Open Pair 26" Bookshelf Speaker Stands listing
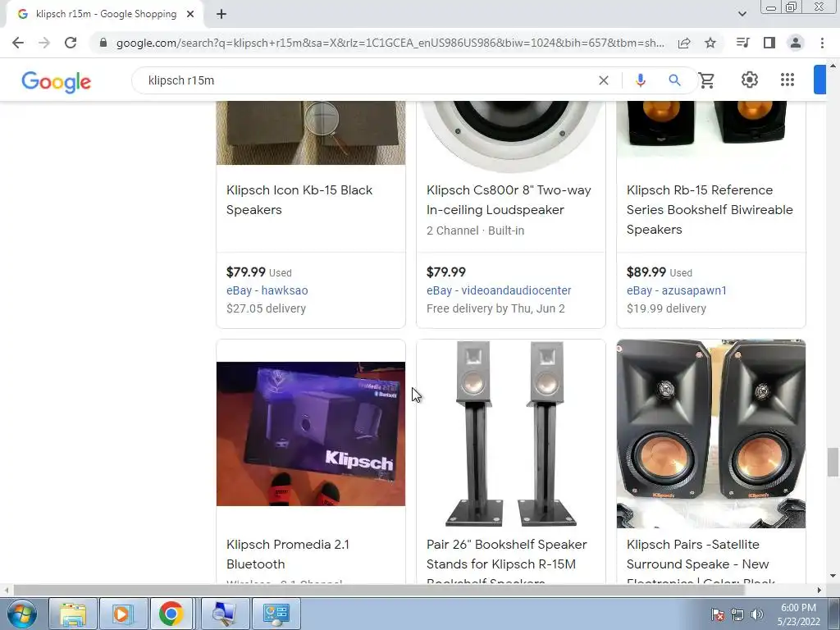This screenshot has height=630, width=840. 506,559
